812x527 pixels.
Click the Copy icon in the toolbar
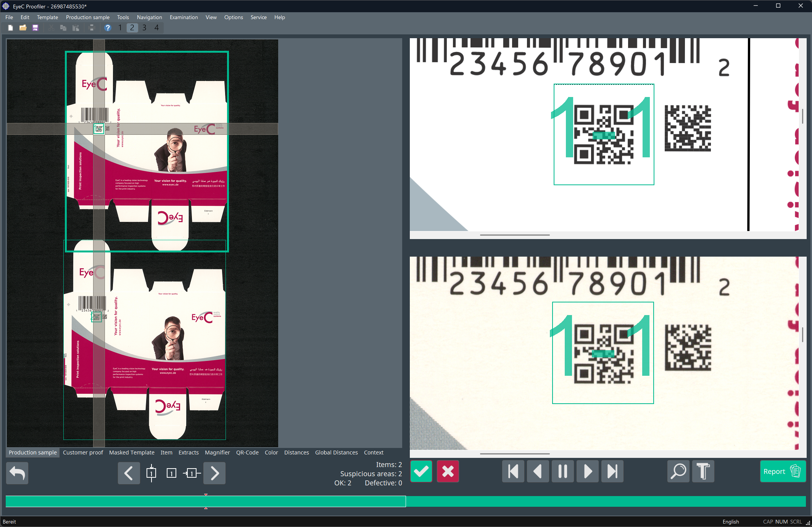click(x=63, y=27)
